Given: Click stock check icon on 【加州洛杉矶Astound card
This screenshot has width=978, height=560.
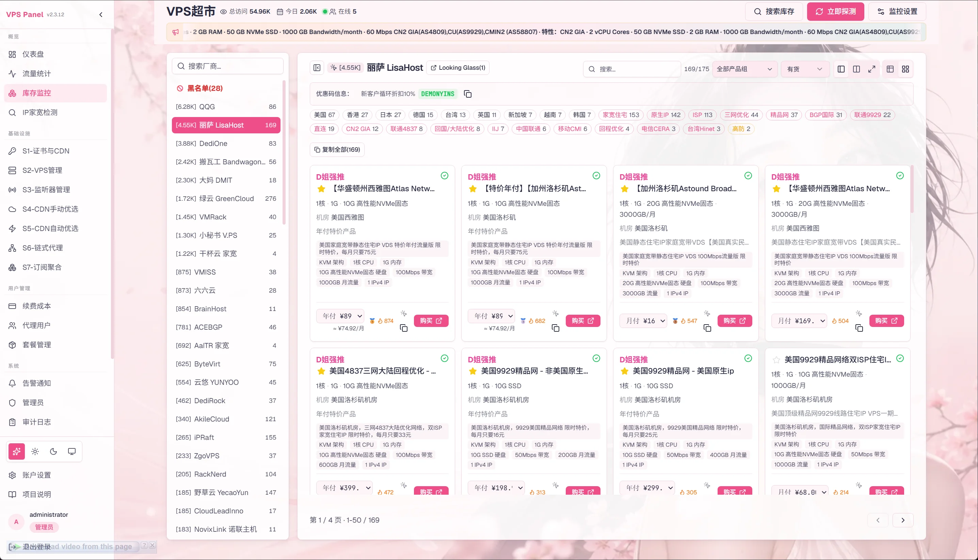Looking at the screenshot, I should click(748, 176).
